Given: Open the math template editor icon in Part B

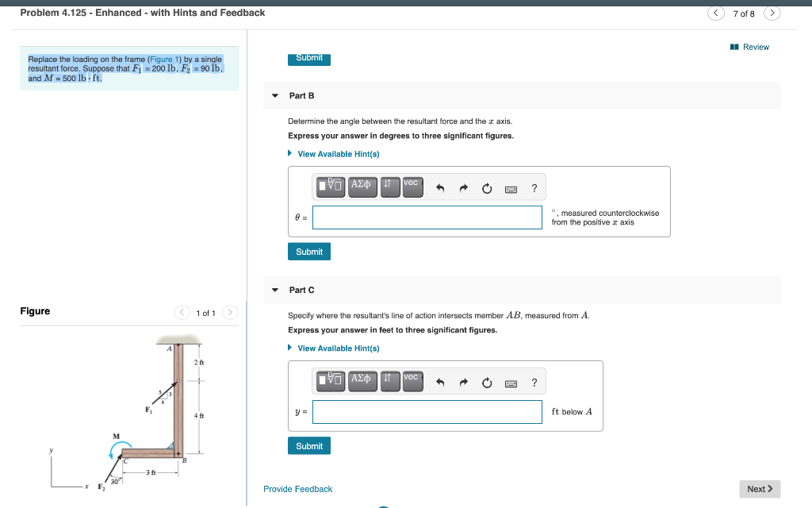Looking at the screenshot, I should click(330, 186).
